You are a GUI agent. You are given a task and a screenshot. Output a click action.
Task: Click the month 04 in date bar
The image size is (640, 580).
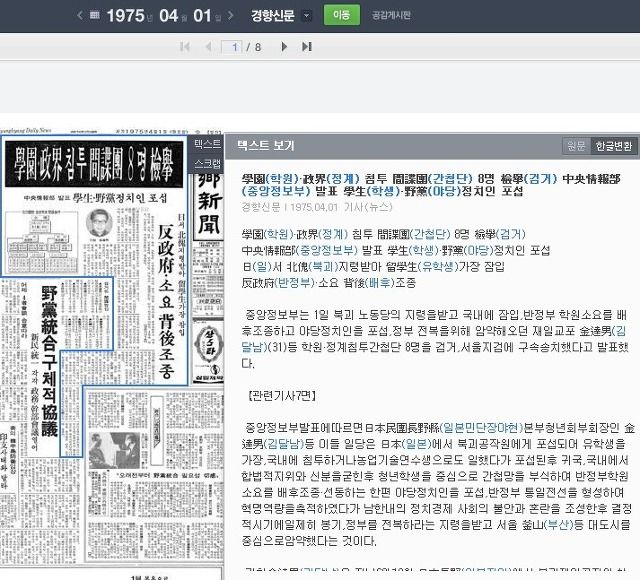(169, 16)
